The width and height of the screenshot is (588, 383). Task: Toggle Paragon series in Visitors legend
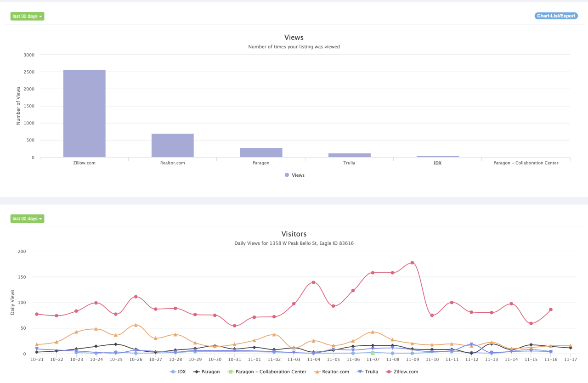point(206,372)
